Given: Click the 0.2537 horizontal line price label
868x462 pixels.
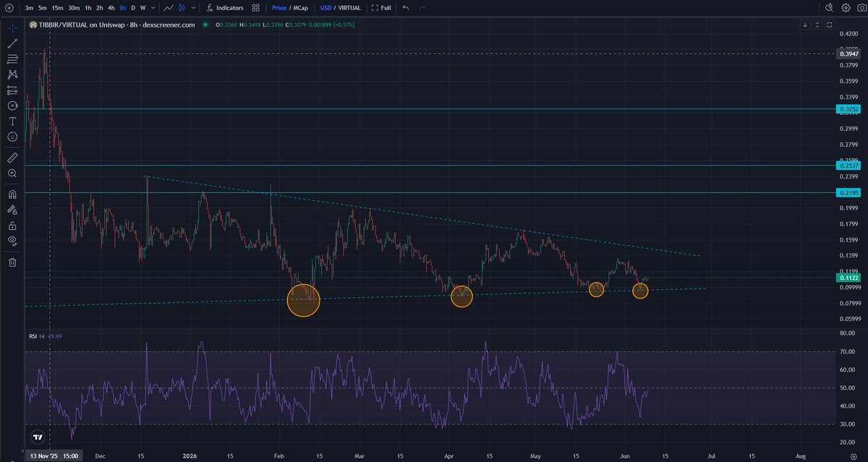Looking at the screenshot, I should click(848, 166).
